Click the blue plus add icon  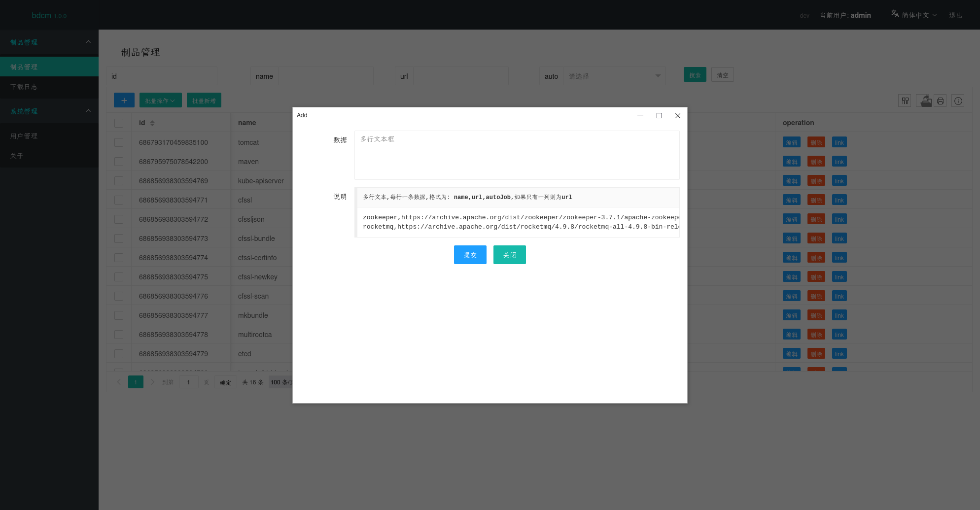[x=124, y=101]
